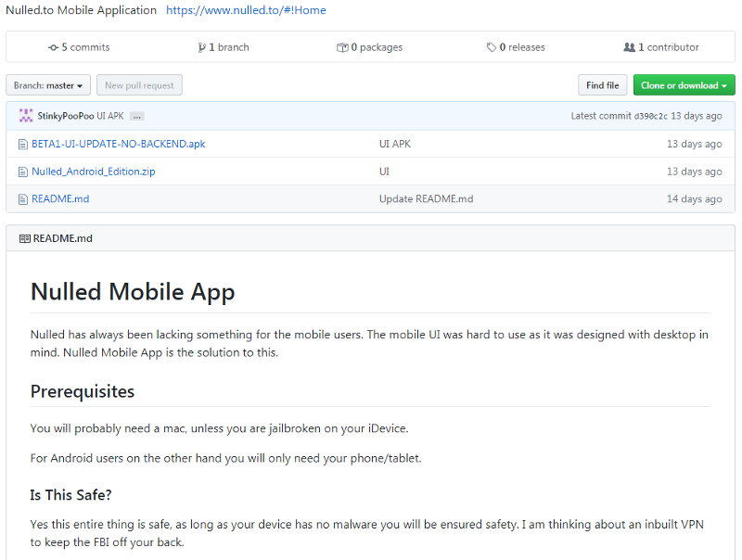Open README.md in file list
742x560 pixels.
[x=60, y=198]
